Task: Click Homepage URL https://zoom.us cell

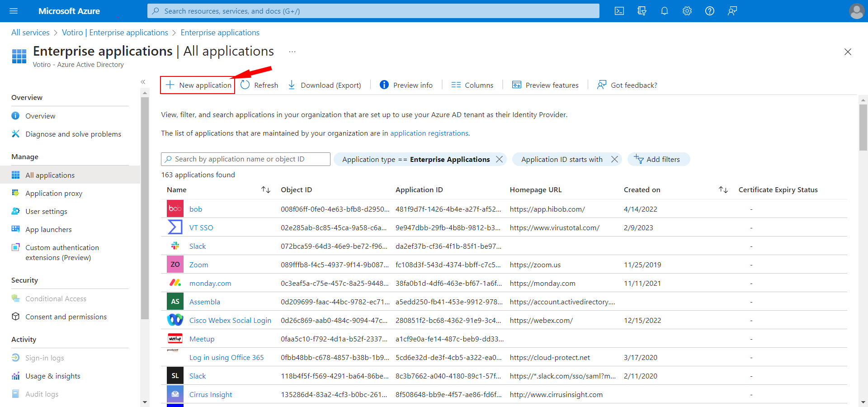Action: [535, 265]
